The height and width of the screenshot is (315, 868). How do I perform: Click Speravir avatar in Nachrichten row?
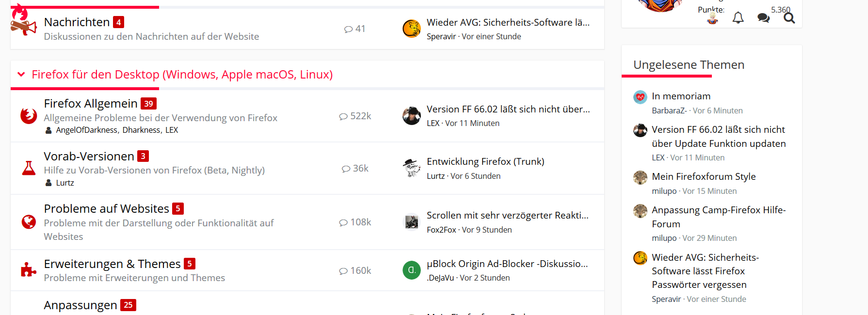click(412, 29)
